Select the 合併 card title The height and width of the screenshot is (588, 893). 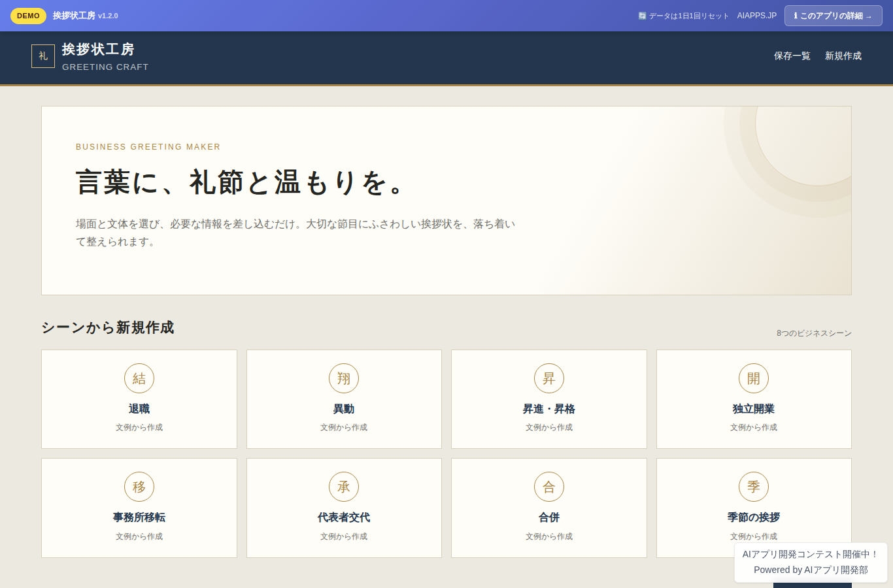point(549,517)
